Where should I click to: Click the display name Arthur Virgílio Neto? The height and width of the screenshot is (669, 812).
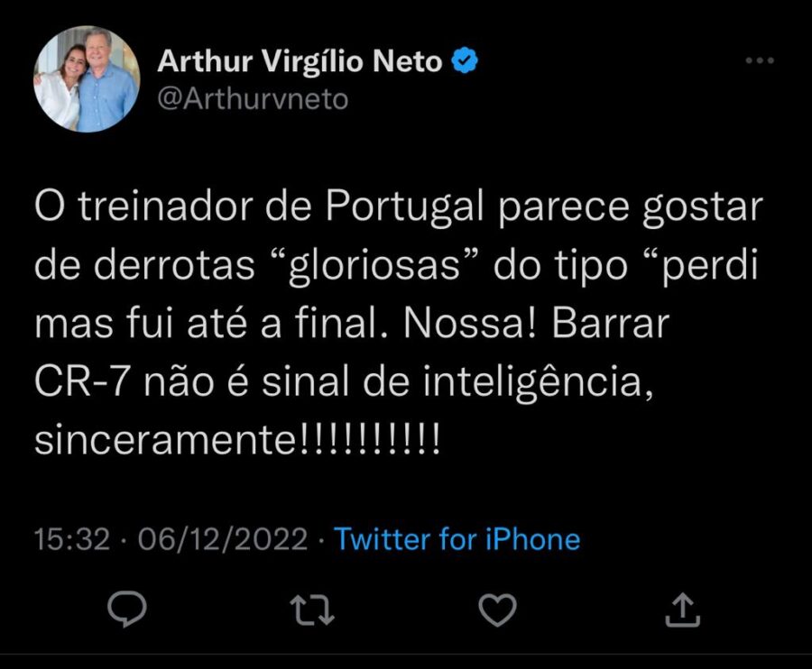300,61
